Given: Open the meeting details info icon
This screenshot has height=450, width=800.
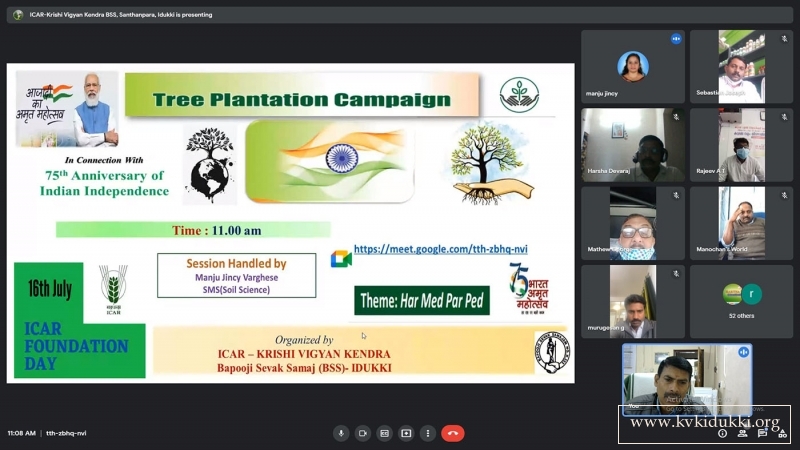Looking at the screenshot, I should (x=722, y=433).
